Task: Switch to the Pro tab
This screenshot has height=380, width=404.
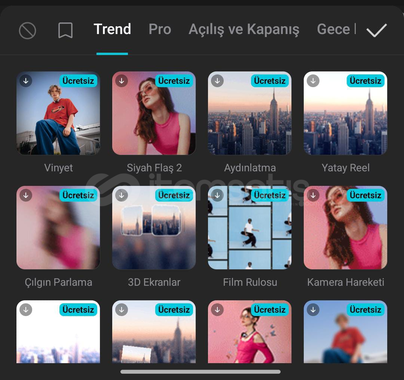Action: pos(160,29)
